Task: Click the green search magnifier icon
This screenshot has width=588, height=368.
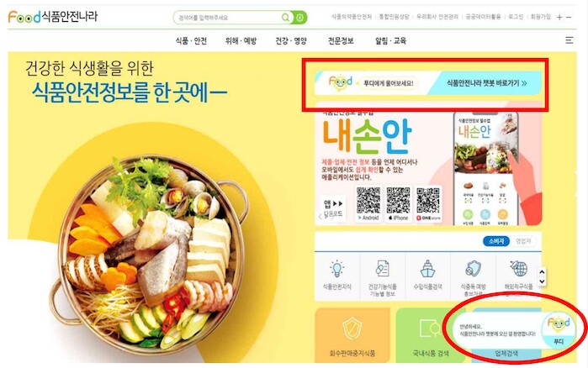Action: pos(285,18)
